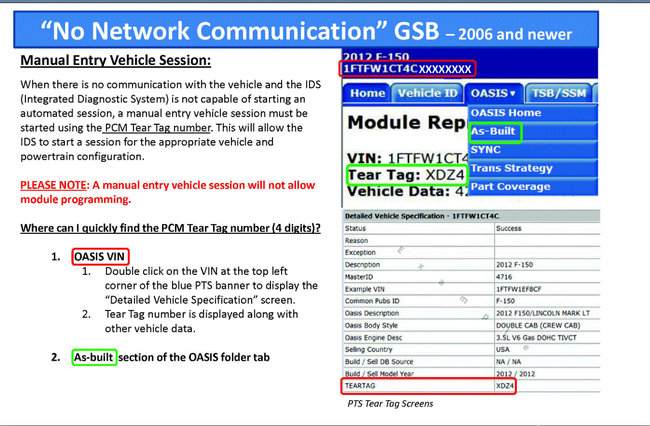The width and height of the screenshot is (650, 426).
Task: Click the Where can I quickly find heading
Action: click(x=170, y=228)
